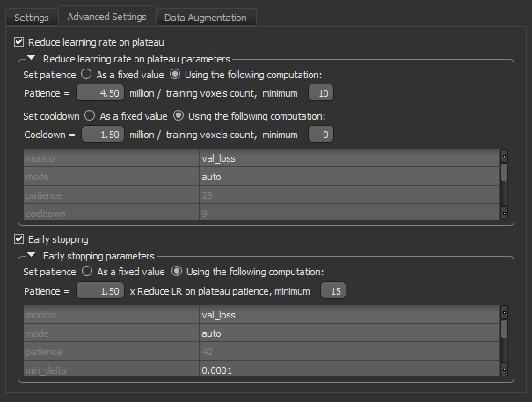Click the Patience 4.50 million input field

point(100,92)
